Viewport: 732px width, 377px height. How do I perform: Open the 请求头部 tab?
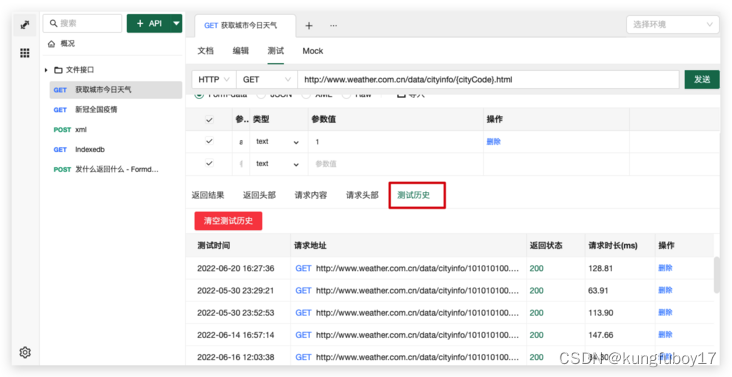(362, 195)
